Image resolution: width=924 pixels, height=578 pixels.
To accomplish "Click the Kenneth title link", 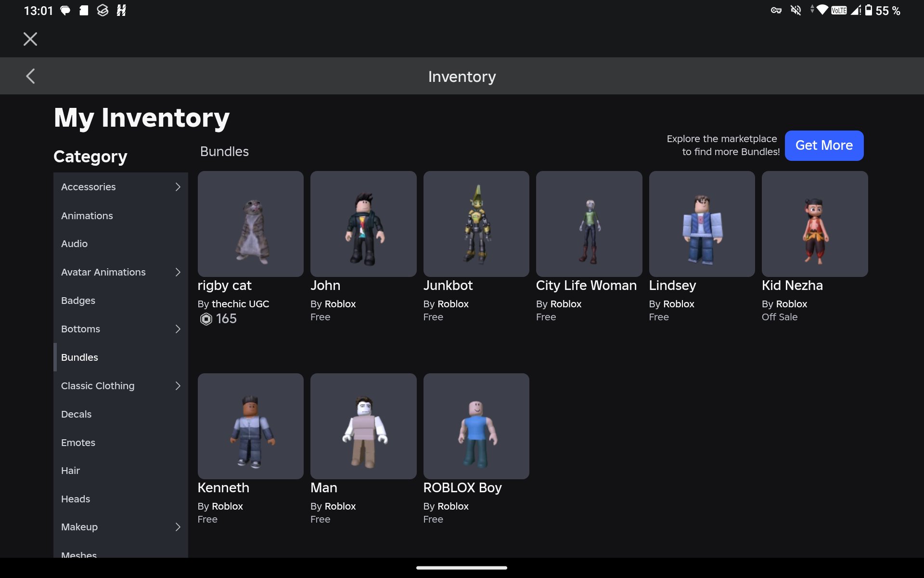I will (223, 488).
